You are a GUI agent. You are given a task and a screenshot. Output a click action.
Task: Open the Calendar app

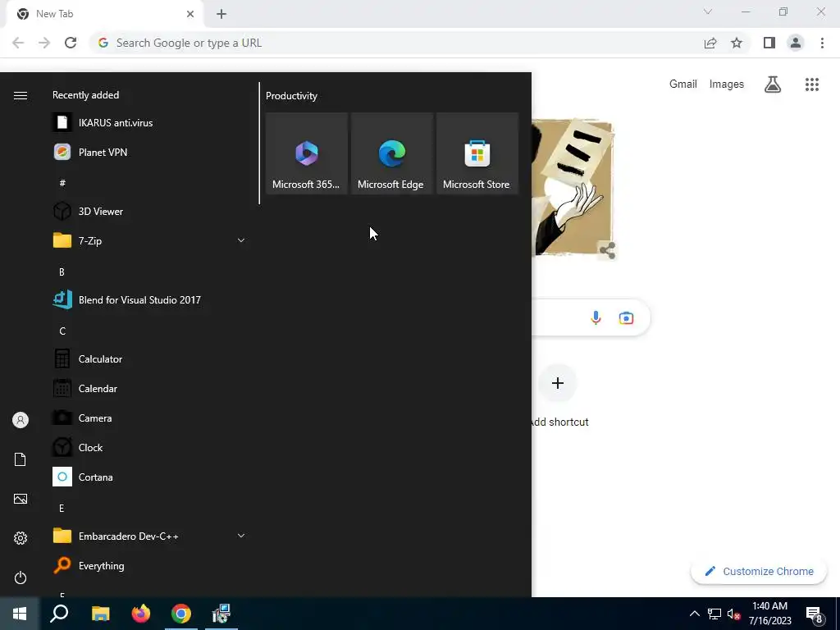point(150,388)
